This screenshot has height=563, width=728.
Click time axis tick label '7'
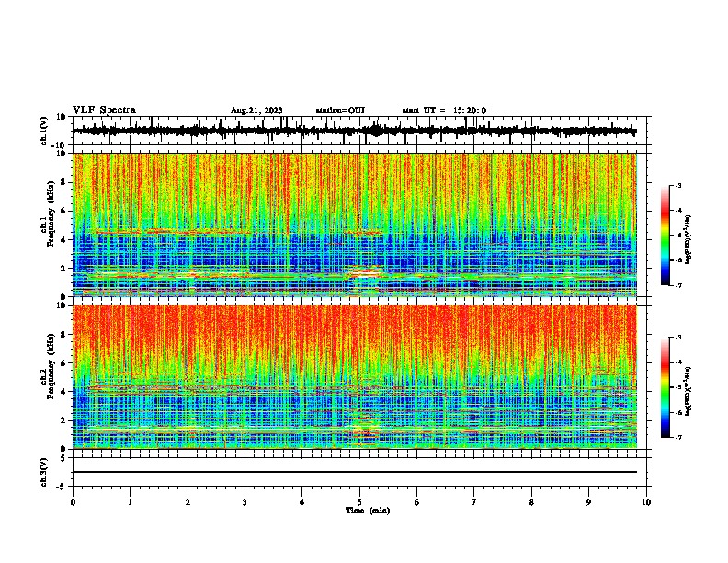474,502
